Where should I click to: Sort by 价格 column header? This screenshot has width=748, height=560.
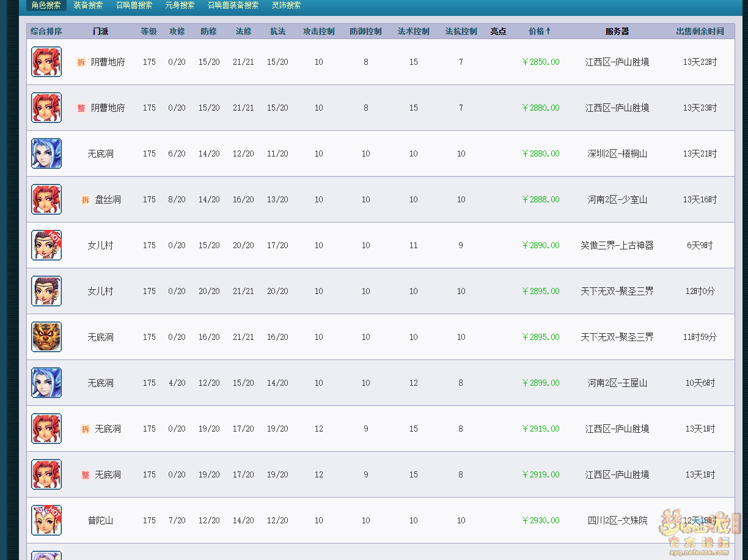(540, 31)
